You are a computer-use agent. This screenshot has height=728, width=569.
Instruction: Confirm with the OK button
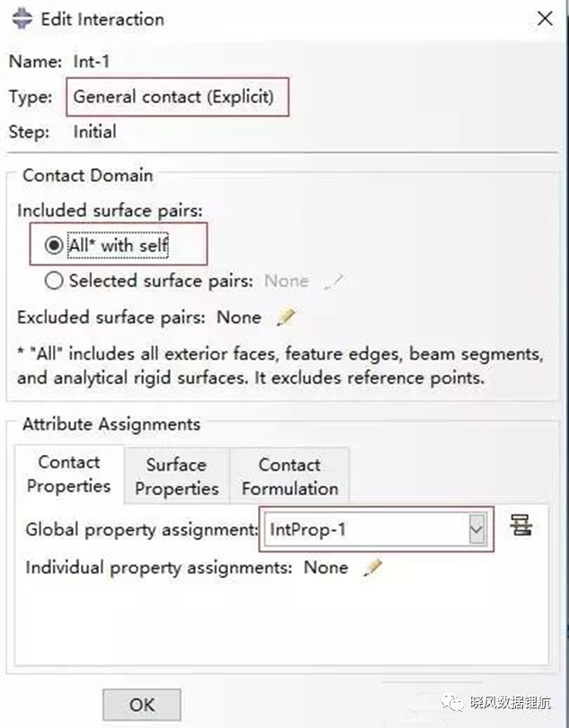pos(142,705)
